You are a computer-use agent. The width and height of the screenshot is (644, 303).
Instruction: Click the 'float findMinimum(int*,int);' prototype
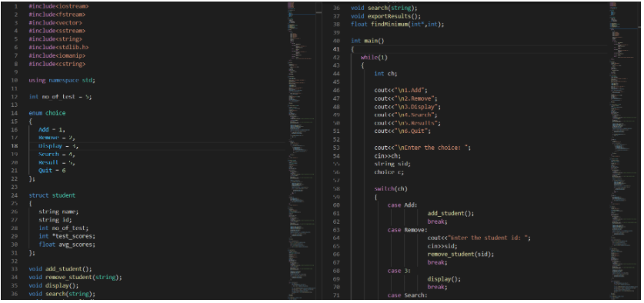click(x=398, y=25)
